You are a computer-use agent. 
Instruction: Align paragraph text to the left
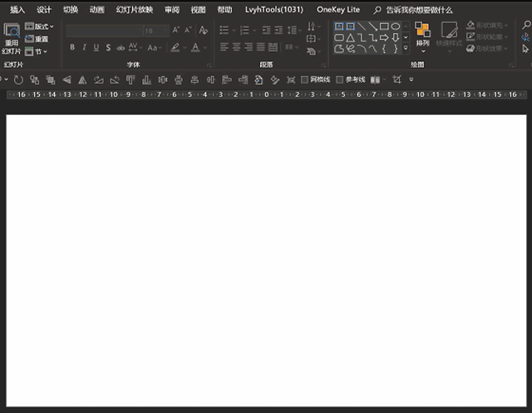(224, 47)
